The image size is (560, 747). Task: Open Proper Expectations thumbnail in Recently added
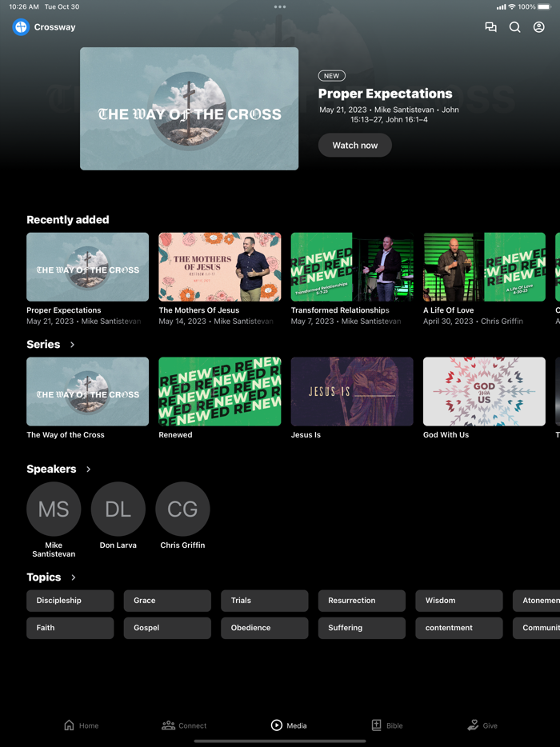(88, 267)
